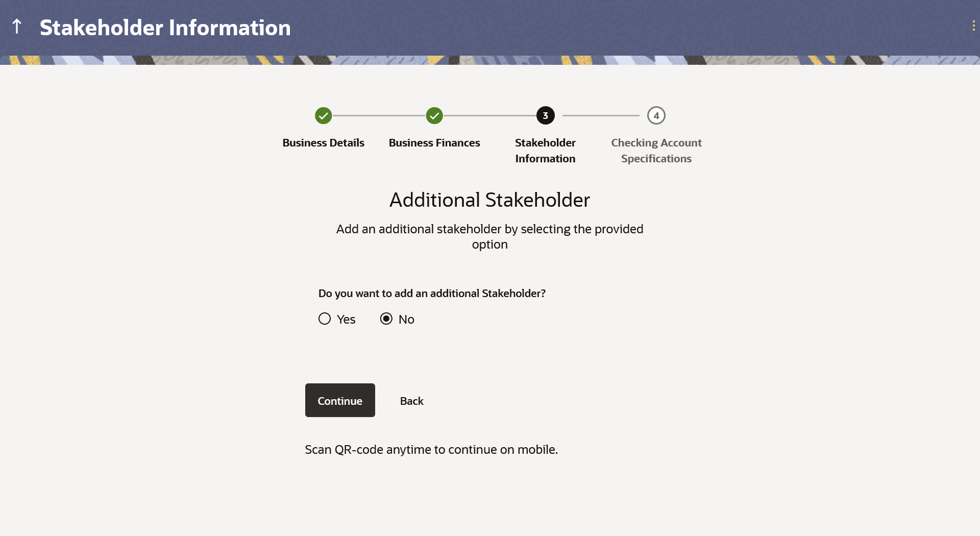Select the No radio button
Image resolution: width=980 pixels, height=536 pixels.
point(386,319)
